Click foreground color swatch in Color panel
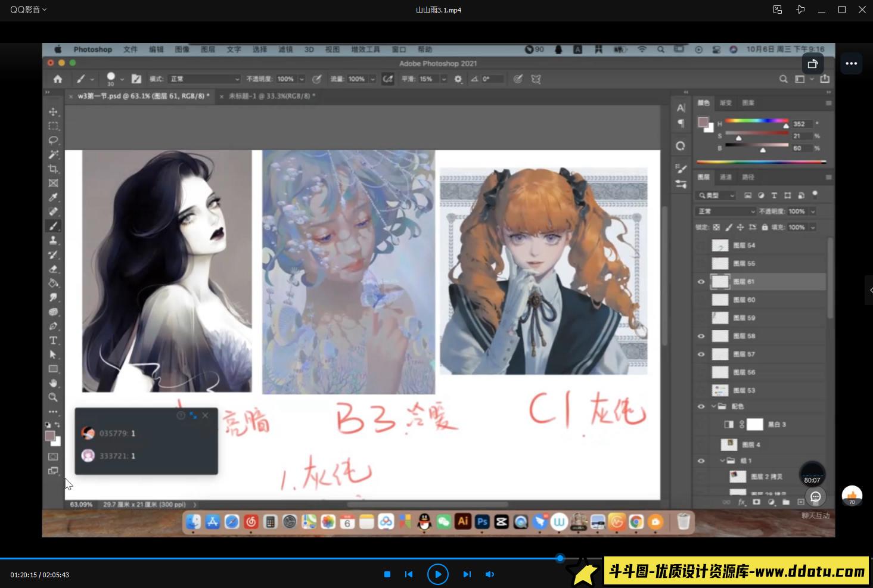873x588 pixels. [703, 122]
